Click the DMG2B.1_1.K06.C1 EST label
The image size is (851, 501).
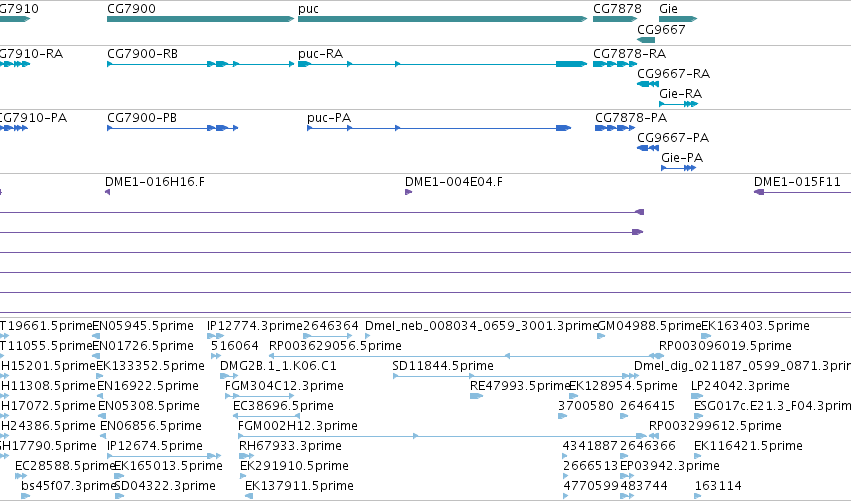pos(278,366)
